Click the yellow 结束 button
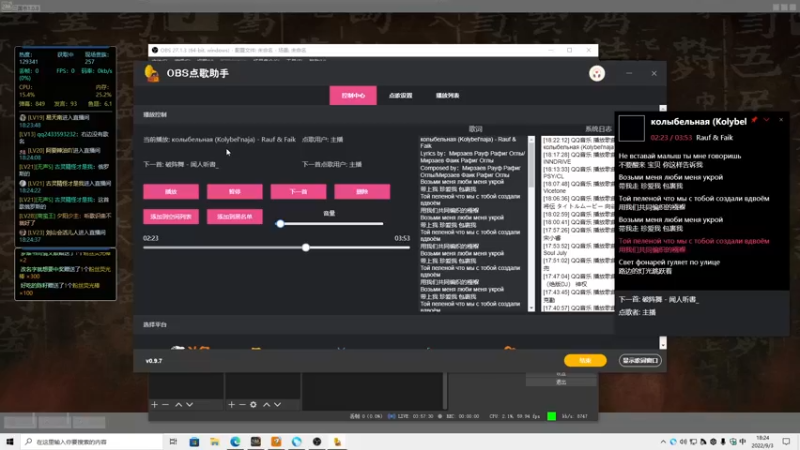800x450 pixels. [585, 361]
